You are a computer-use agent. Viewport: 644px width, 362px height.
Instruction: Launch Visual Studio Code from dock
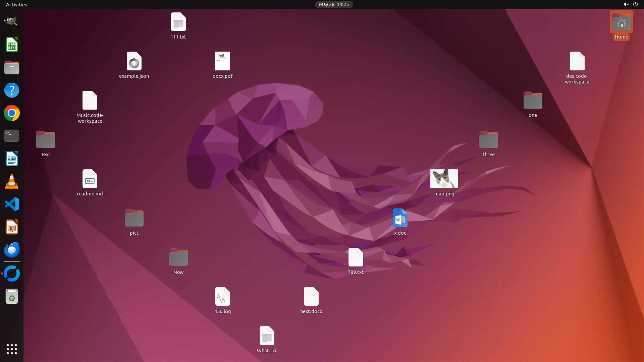[x=11, y=204]
